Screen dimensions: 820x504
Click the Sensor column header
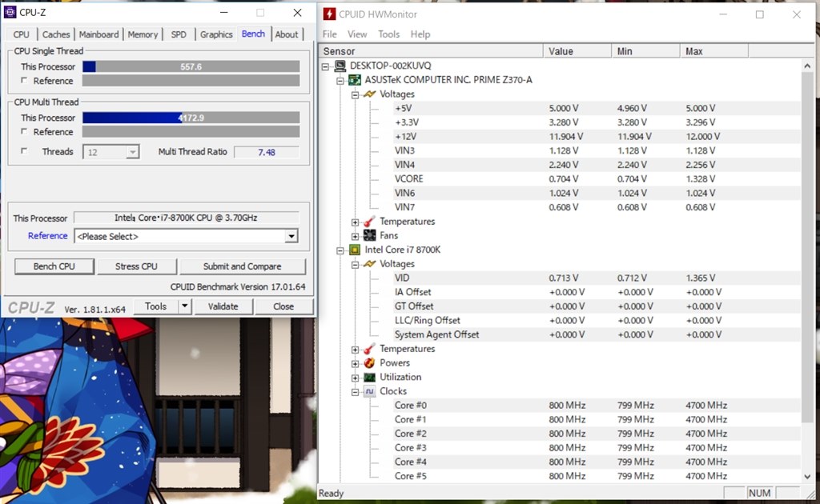tap(431, 51)
